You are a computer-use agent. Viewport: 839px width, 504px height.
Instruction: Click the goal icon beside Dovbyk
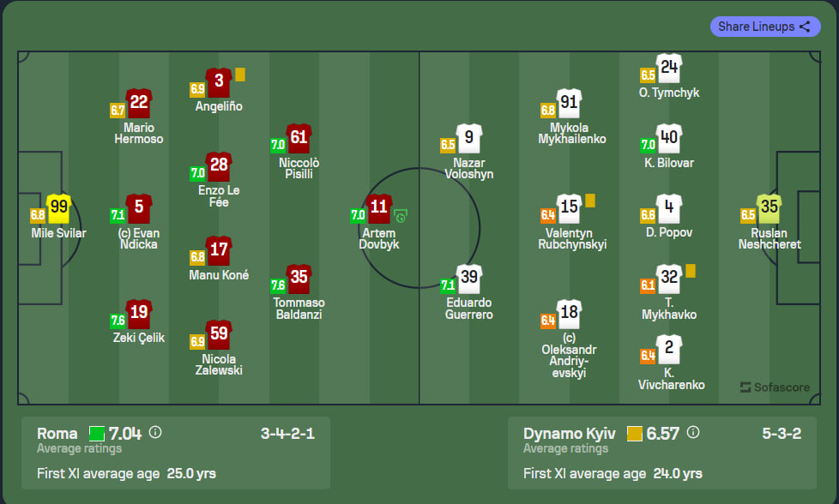click(401, 216)
